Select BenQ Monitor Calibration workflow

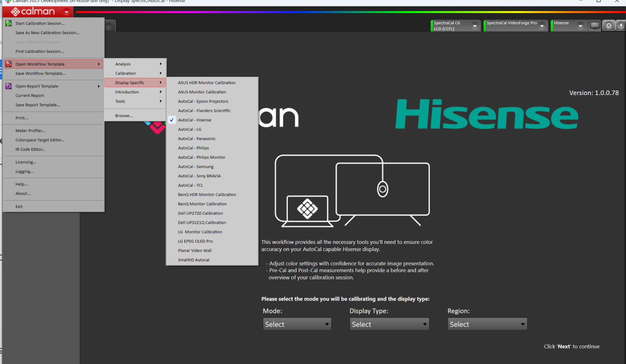tap(212, 204)
